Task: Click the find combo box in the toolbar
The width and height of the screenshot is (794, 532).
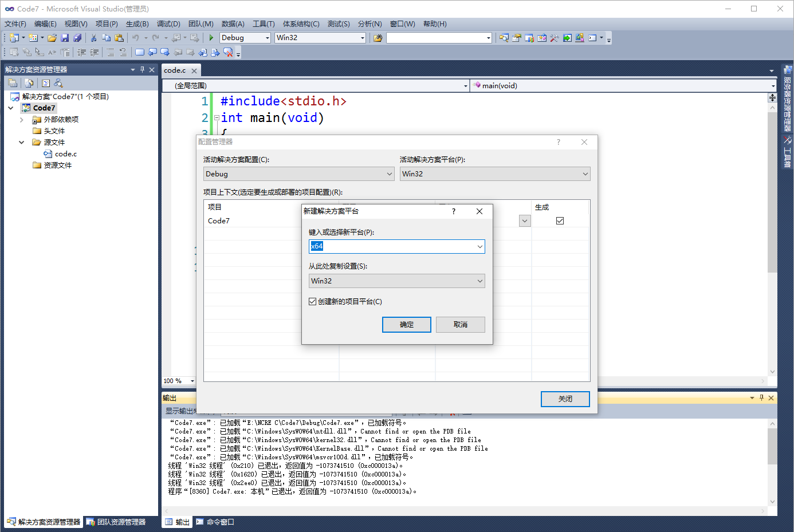Action: pos(439,38)
